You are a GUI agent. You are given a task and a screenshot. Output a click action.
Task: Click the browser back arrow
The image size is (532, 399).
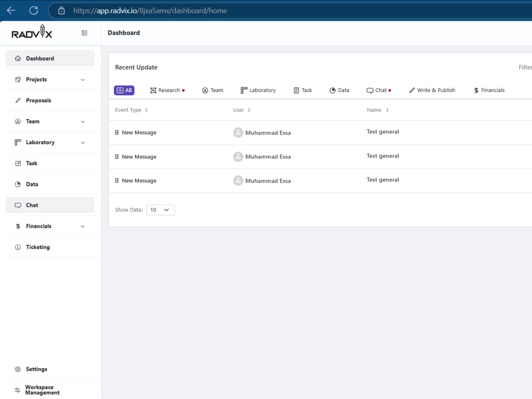pos(11,11)
